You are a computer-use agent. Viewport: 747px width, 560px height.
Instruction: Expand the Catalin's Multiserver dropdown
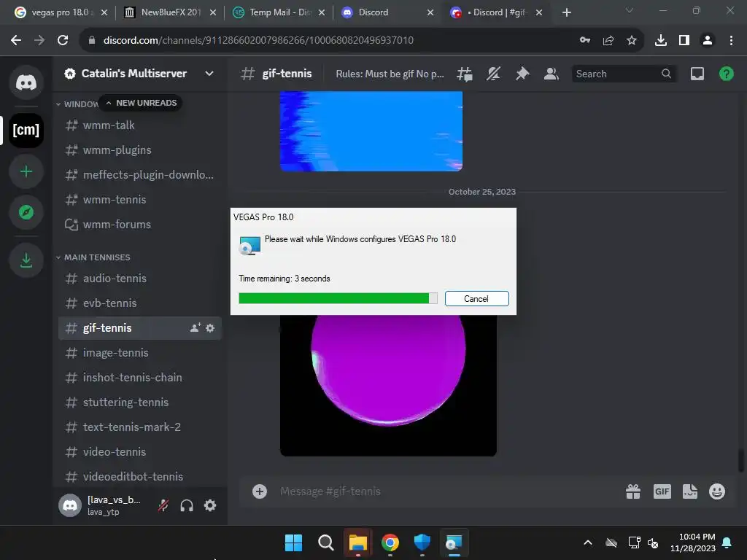(x=209, y=74)
